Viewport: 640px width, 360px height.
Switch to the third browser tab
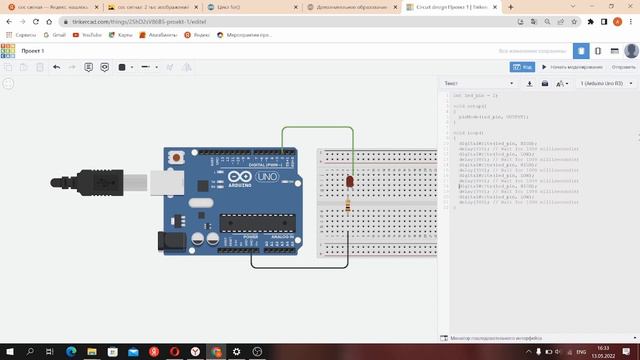coord(253,7)
